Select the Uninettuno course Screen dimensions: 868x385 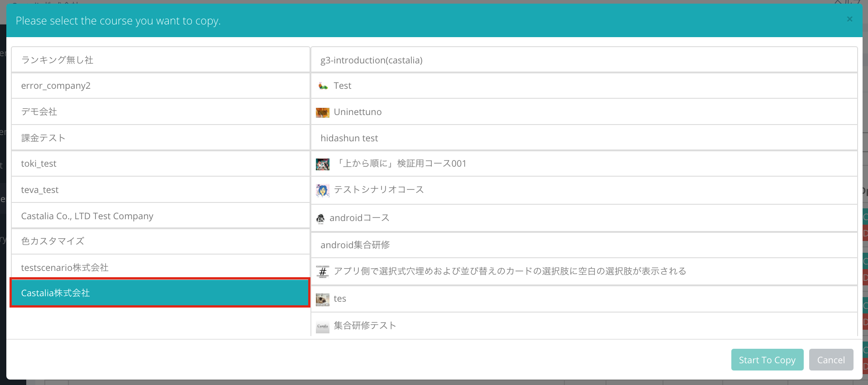click(584, 112)
